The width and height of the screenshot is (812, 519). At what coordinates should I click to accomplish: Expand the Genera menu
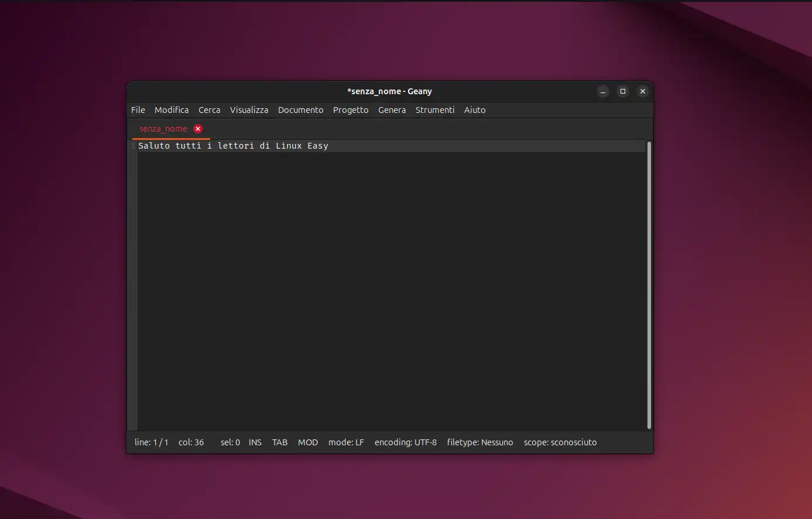point(392,110)
